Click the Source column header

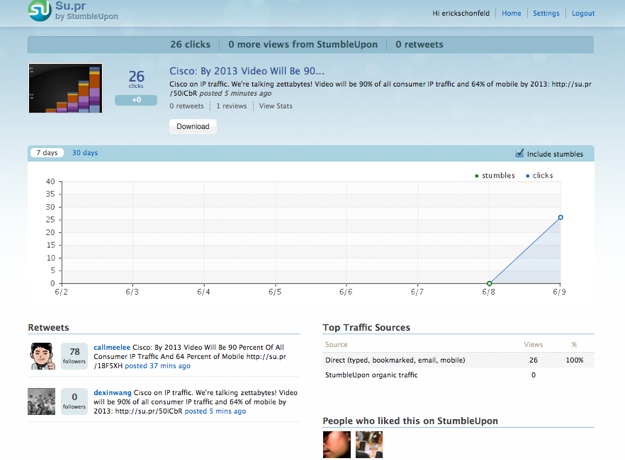pyautogui.click(x=336, y=344)
